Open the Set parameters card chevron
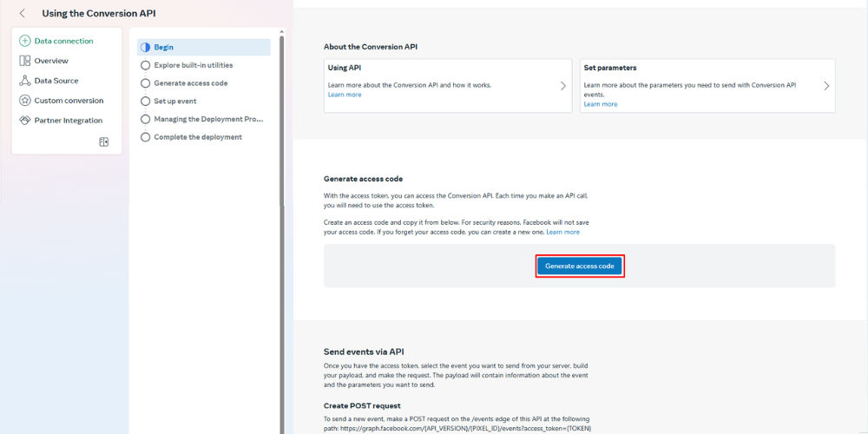868x434 pixels. pyautogui.click(x=826, y=86)
